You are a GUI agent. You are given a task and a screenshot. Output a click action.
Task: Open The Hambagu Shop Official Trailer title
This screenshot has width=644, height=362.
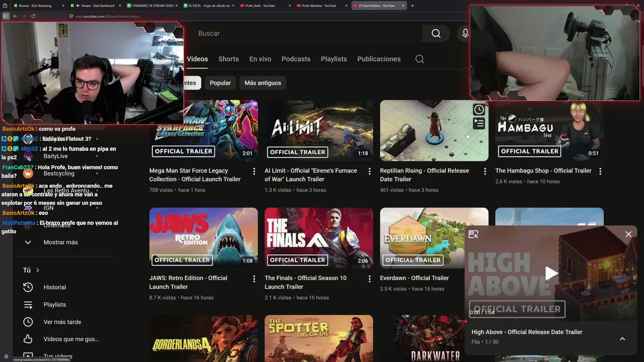click(x=543, y=171)
